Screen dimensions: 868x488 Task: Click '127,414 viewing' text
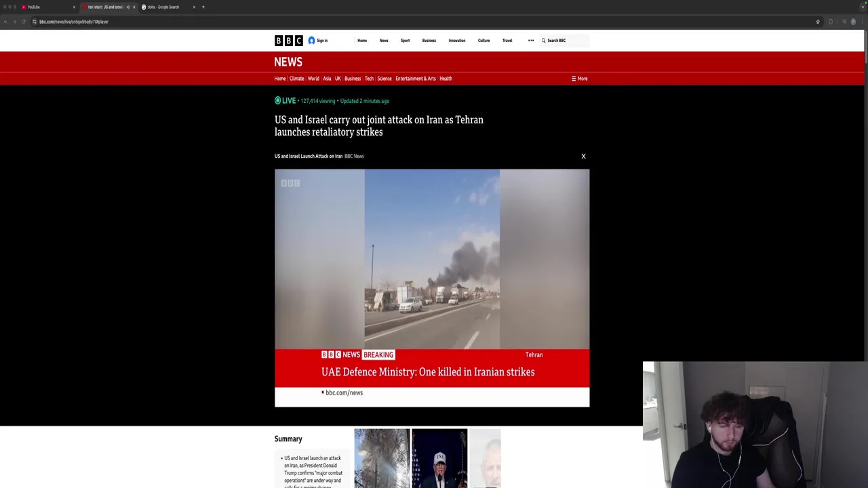click(x=318, y=101)
